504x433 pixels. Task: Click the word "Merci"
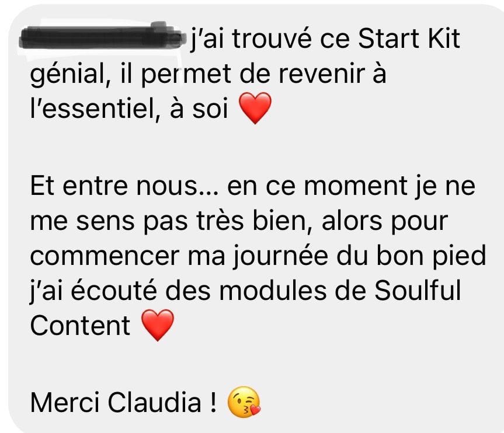coord(65,403)
